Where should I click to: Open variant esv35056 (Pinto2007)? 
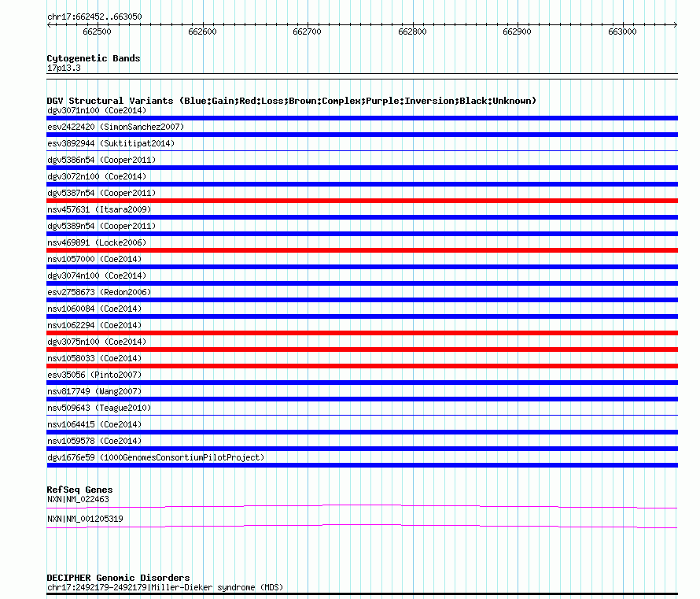click(94, 375)
